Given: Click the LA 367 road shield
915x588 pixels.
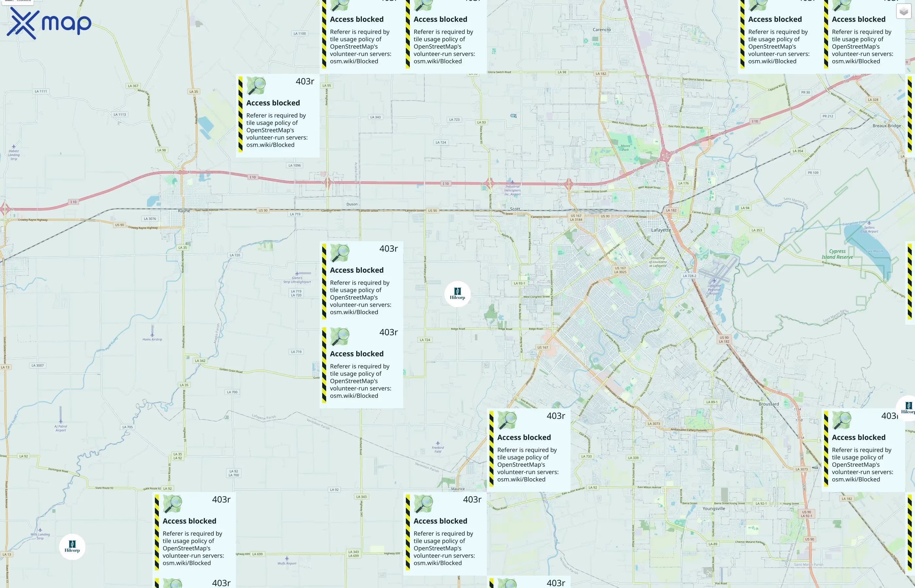Looking at the screenshot, I should (133, 86).
